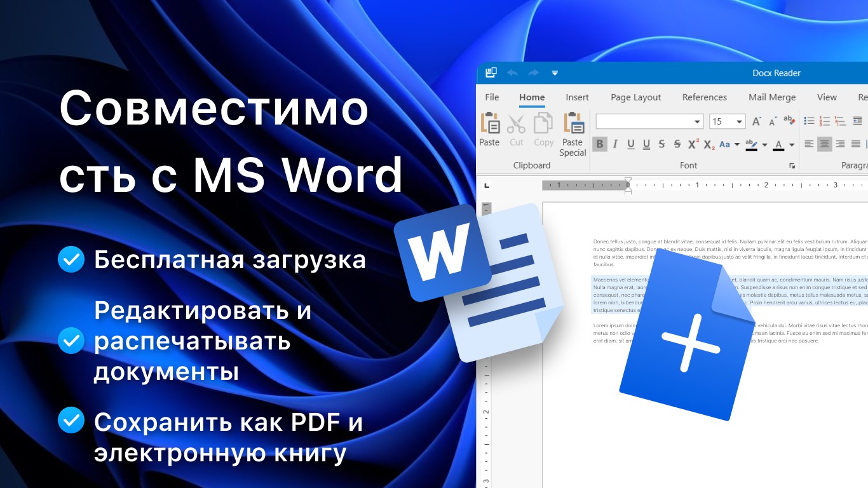Screen dimensions: 868x488
Task: Switch to the Home tab
Action: [532, 97]
